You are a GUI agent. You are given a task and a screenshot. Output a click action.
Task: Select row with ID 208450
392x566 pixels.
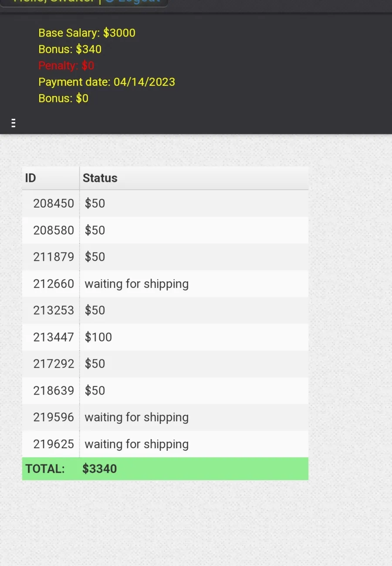tap(165, 203)
